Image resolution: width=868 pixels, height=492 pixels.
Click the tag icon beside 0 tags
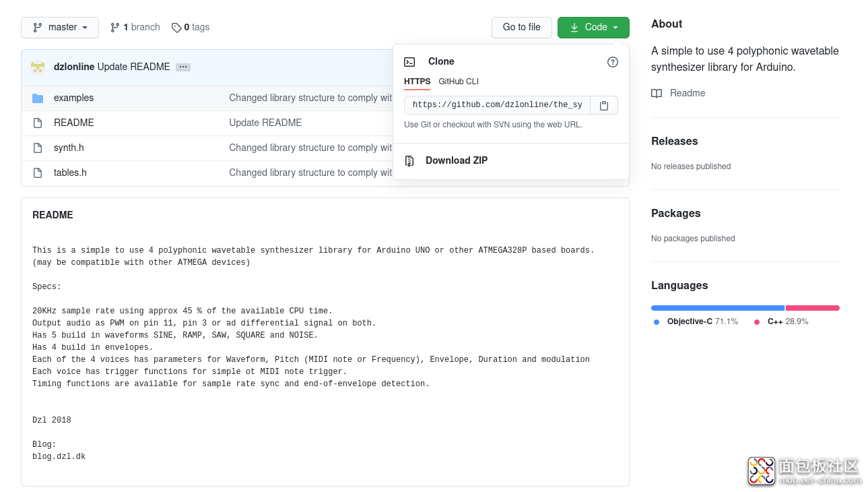[176, 28]
